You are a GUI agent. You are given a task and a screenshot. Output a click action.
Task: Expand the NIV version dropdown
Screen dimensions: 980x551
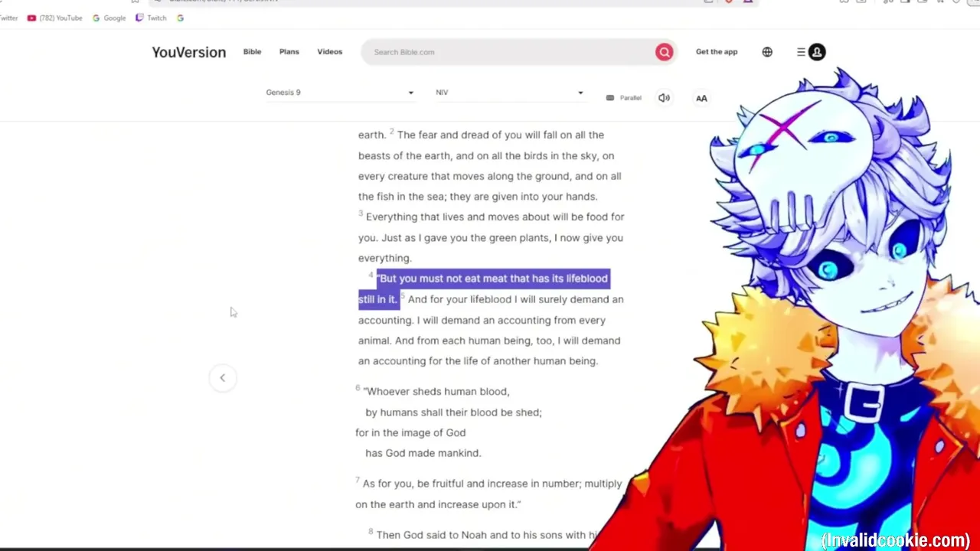click(510, 93)
